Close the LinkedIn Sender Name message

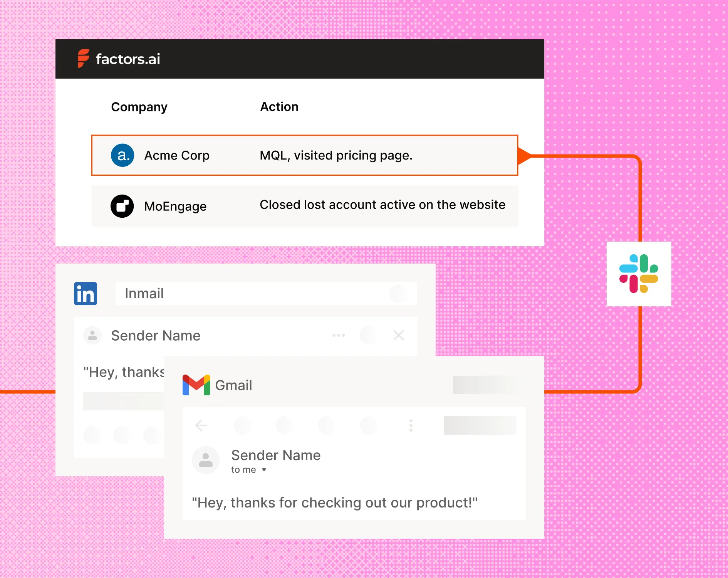click(x=399, y=335)
